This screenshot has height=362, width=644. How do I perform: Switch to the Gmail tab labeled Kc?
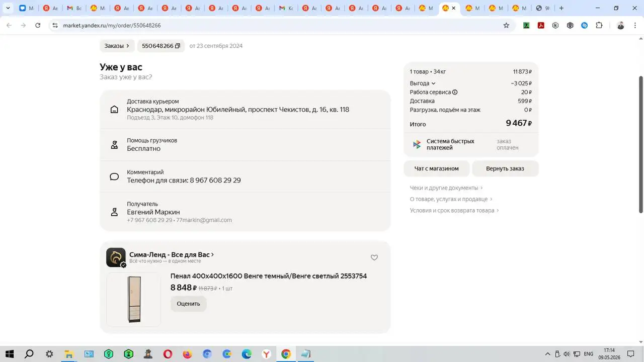coord(286,8)
